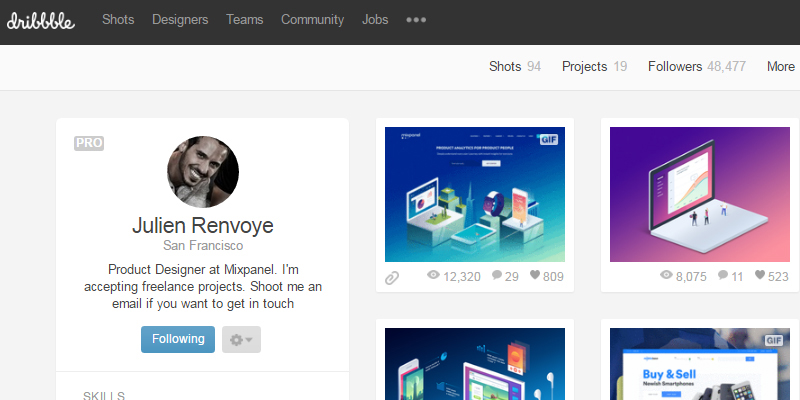The width and height of the screenshot is (800, 400).
Task: Go to Designers in top navigation
Action: pos(180,19)
